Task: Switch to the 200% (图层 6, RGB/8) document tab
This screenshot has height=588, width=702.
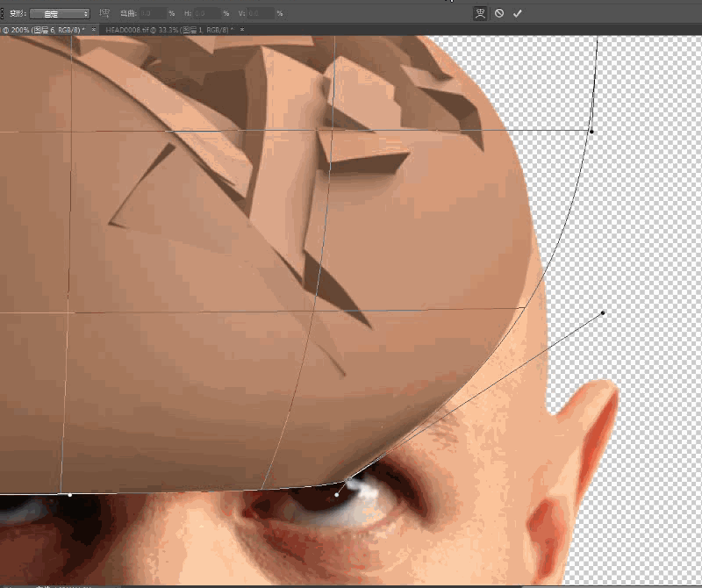Action: click(x=44, y=30)
